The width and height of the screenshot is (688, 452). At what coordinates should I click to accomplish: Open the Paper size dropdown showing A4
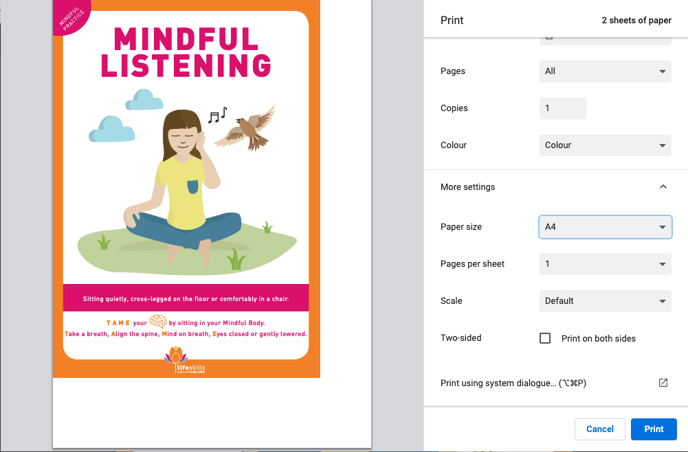coord(604,227)
